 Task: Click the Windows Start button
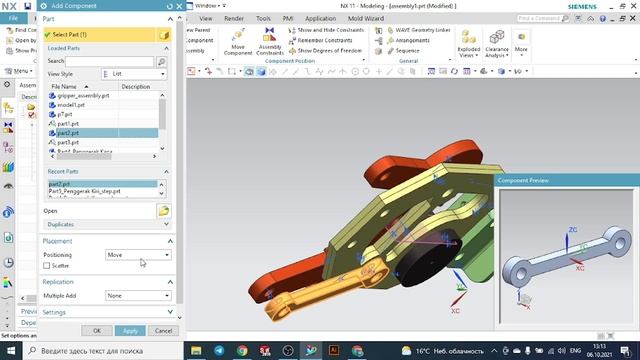pyautogui.click(x=11, y=351)
